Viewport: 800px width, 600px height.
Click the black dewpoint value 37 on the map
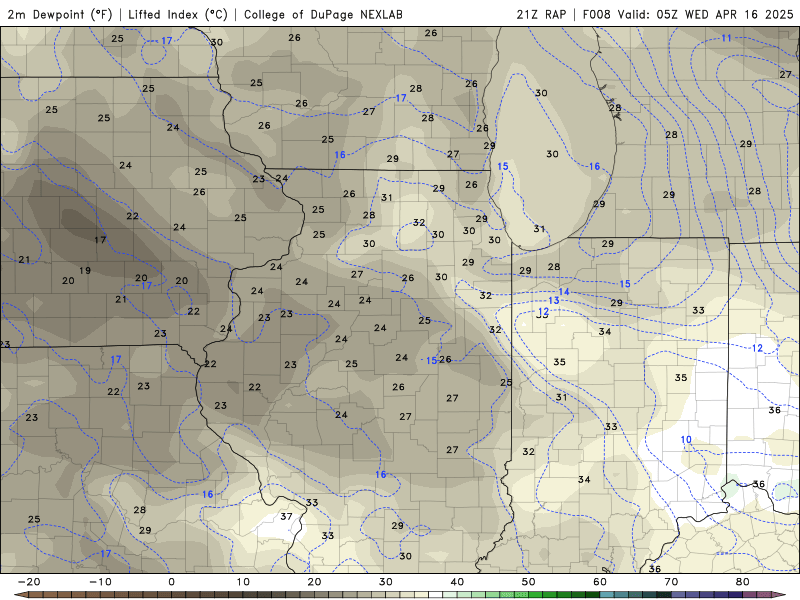286,516
